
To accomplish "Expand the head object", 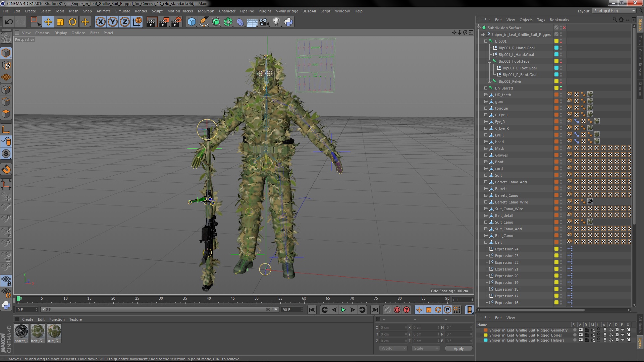I will 486,142.
